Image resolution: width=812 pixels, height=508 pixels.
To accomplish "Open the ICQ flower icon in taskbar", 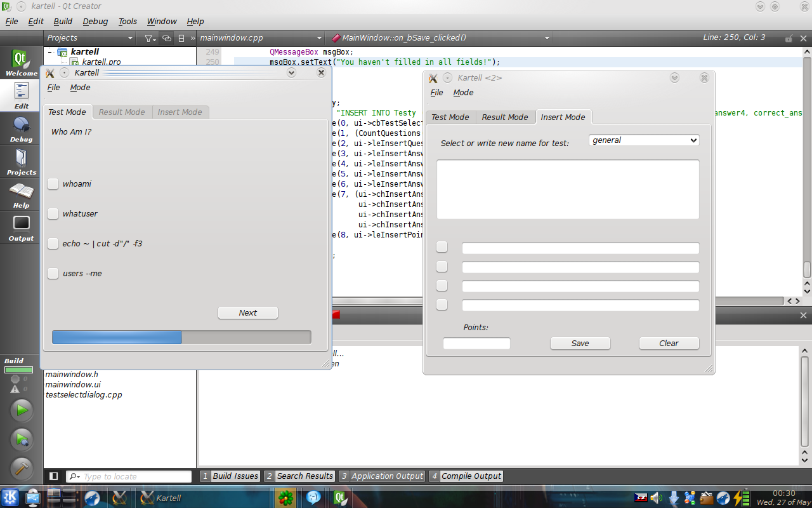I will (286, 497).
